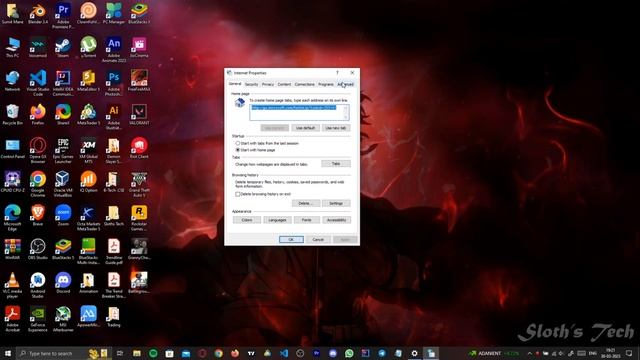Open the Windows Start menu
Viewport: 640px width, 360px height.
pos(8,353)
